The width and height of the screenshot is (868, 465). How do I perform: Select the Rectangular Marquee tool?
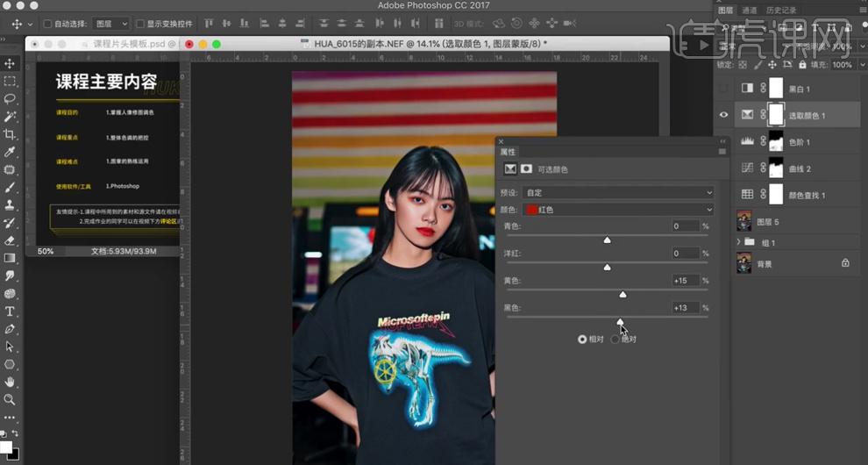pos(10,82)
